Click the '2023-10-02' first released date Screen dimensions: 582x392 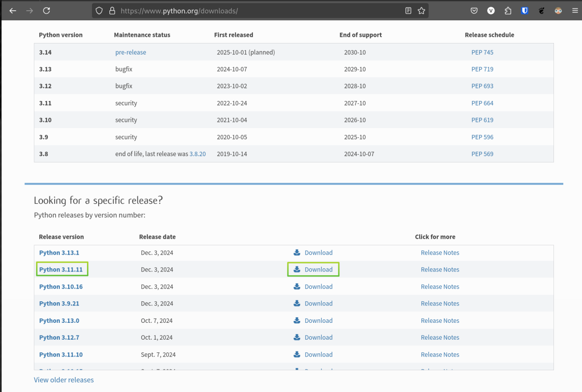232,86
